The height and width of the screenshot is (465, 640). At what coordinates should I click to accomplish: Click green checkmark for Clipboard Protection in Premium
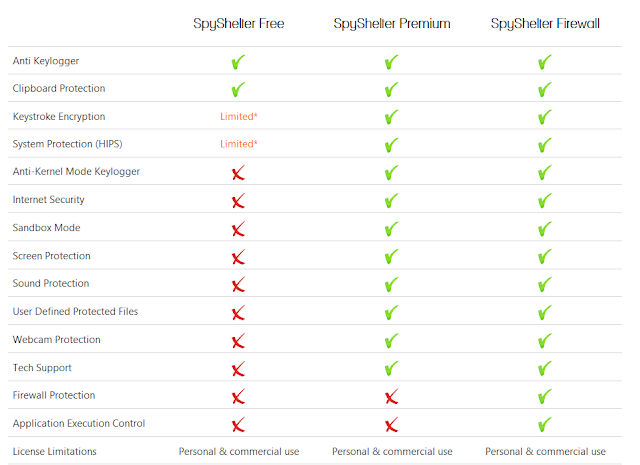click(x=392, y=89)
